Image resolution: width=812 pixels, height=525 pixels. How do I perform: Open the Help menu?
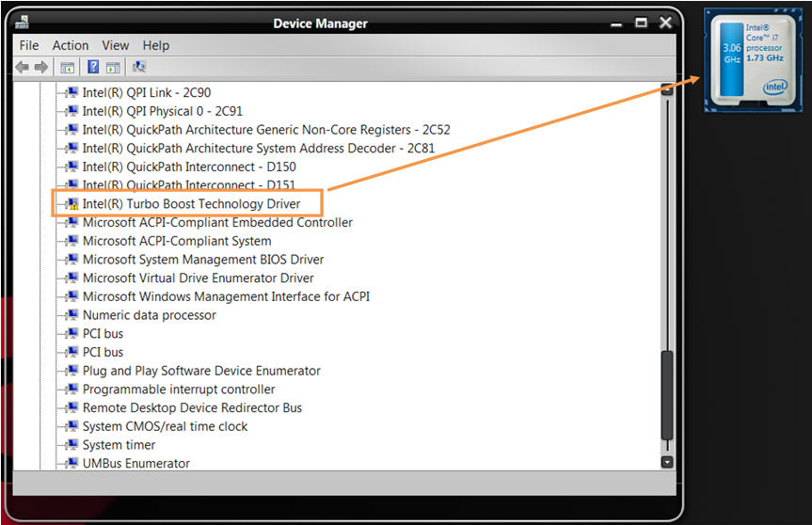coord(156,45)
